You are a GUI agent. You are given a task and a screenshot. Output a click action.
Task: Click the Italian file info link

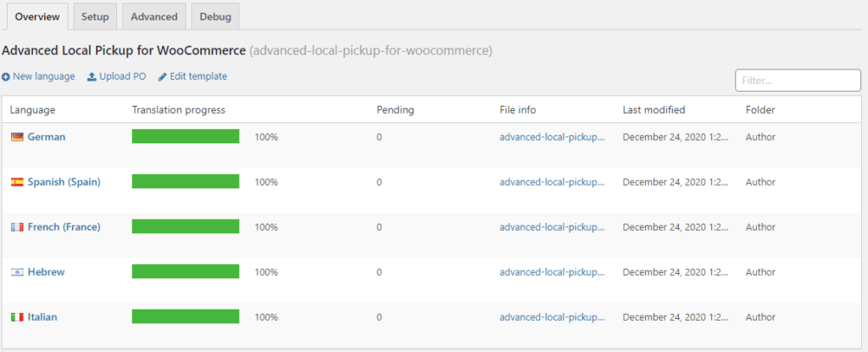coord(552,317)
